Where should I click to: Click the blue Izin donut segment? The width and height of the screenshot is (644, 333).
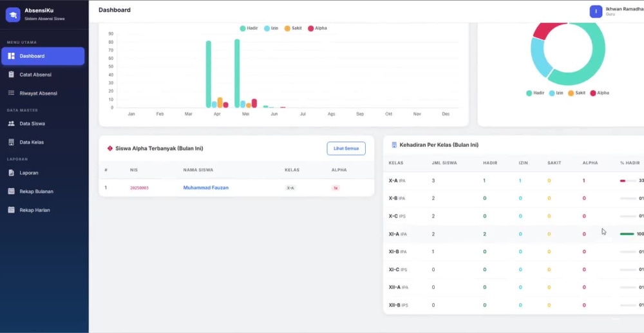click(x=539, y=57)
